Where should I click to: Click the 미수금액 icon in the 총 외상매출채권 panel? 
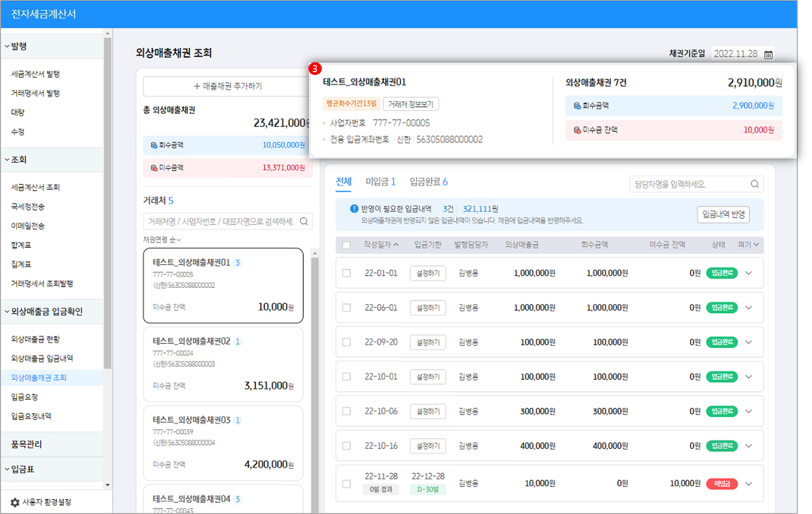154,168
